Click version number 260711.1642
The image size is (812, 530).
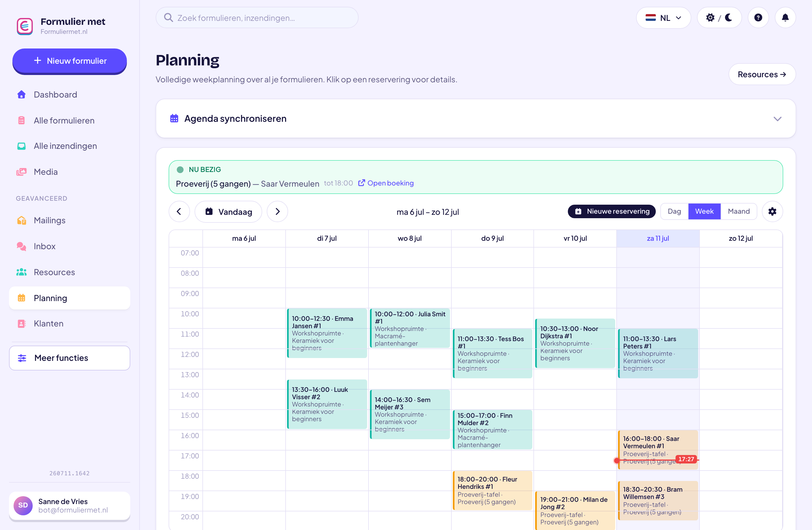click(70, 473)
